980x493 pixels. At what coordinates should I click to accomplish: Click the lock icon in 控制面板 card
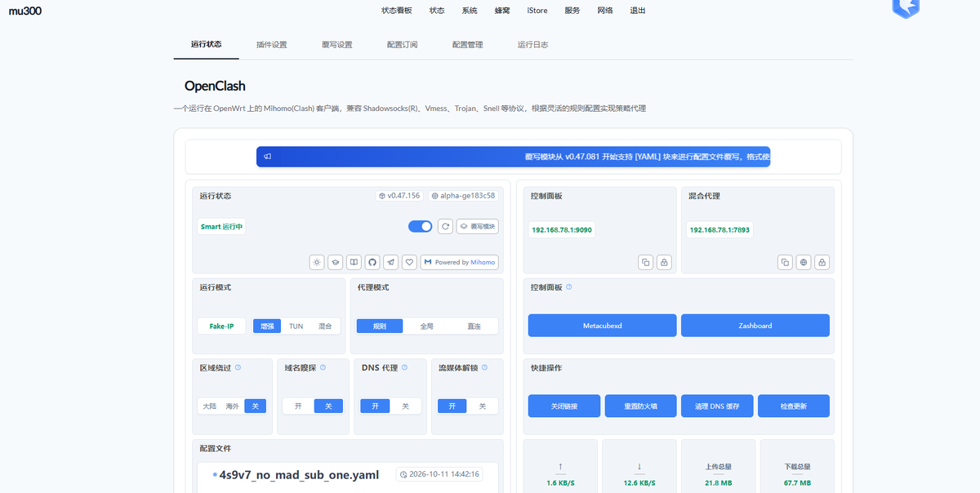pos(664,262)
